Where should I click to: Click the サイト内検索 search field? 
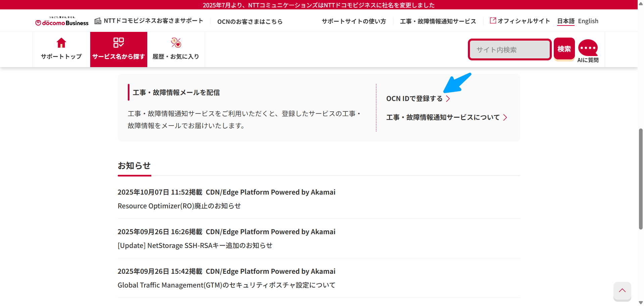pos(509,50)
